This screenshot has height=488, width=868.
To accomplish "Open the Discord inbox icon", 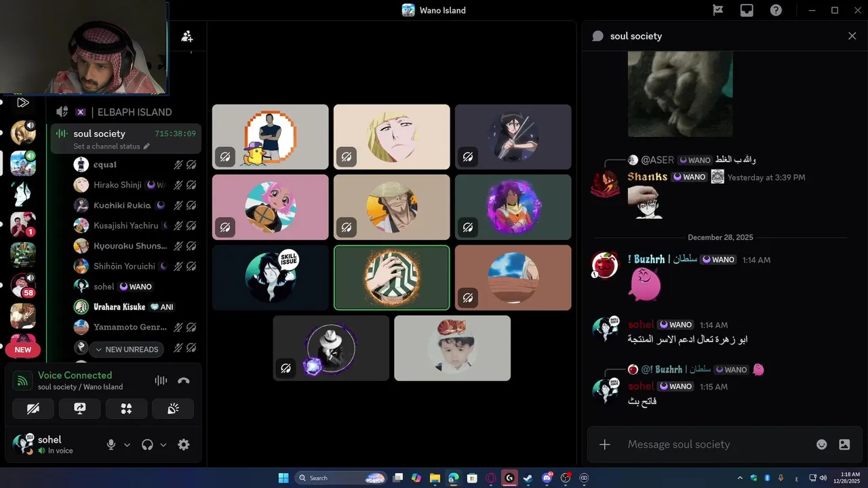I will click(x=747, y=10).
